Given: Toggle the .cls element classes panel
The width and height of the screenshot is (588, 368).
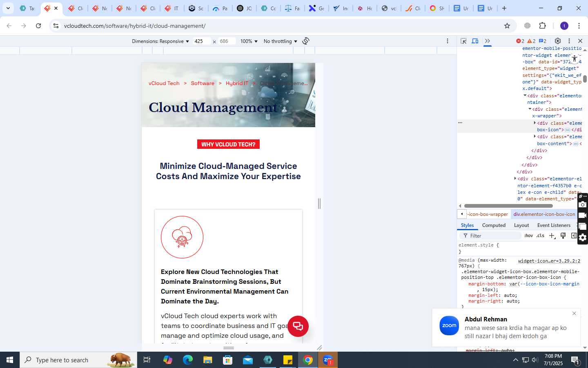Looking at the screenshot, I should [x=540, y=236].
